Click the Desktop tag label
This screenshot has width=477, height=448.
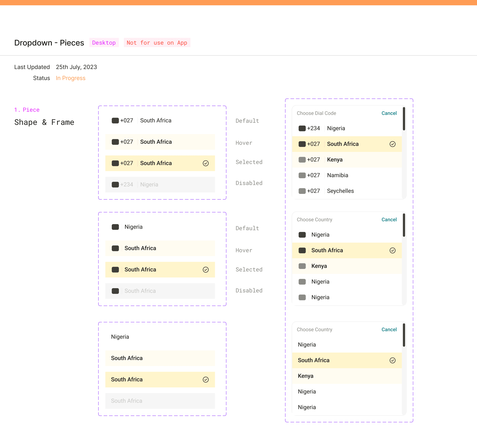coord(104,43)
